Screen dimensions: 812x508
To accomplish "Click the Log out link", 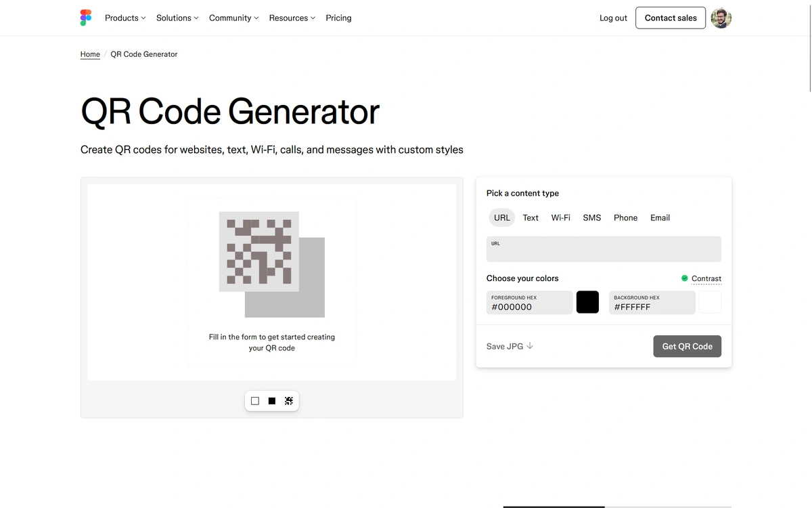I will pos(613,18).
